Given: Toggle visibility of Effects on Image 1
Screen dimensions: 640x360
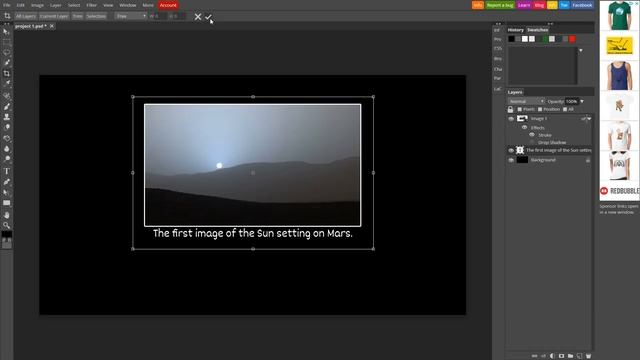Looking at the screenshot, I should tap(524, 128).
